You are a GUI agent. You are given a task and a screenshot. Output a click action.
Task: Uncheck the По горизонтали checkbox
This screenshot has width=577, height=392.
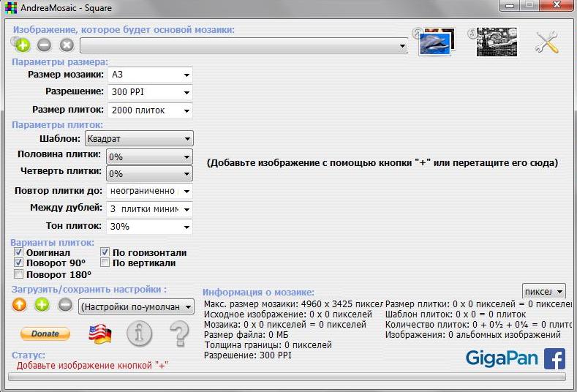tap(105, 252)
